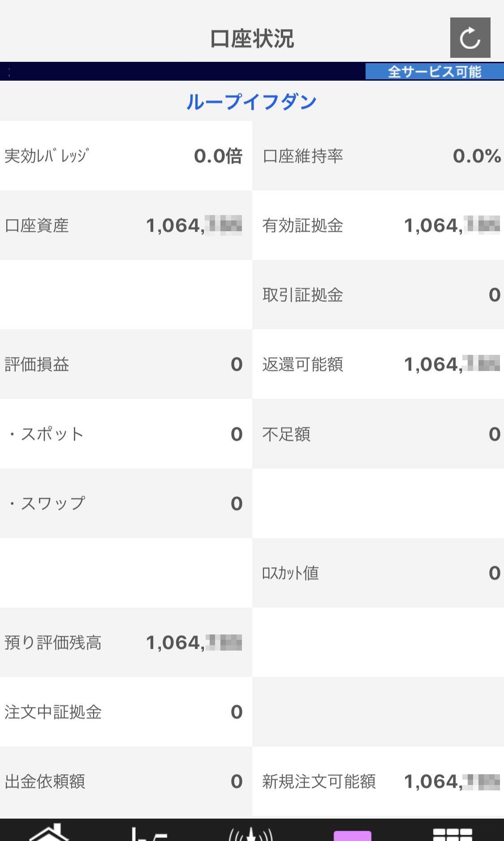
Task: Tap the 有効証拠金 value
Action: 452,225
